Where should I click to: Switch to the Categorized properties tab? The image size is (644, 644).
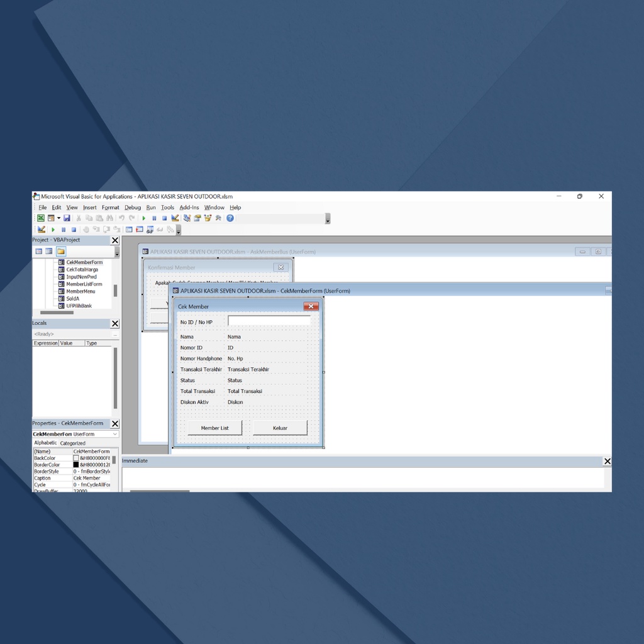pos(73,443)
